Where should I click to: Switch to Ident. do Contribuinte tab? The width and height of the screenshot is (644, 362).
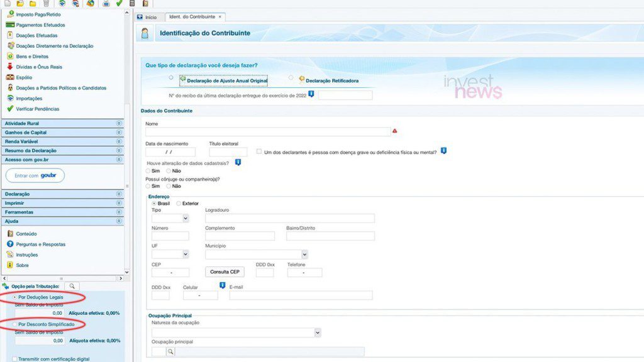pyautogui.click(x=192, y=17)
